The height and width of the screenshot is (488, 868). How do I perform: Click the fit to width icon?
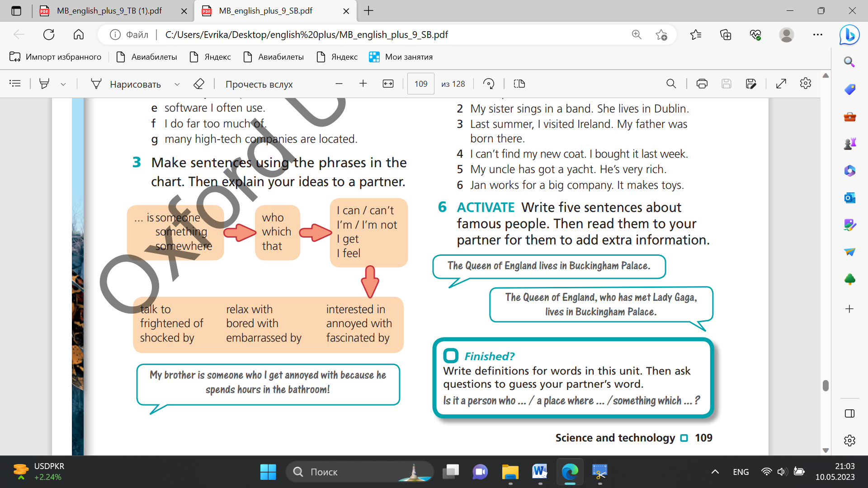pyautogui.click(x=388, y=84)
